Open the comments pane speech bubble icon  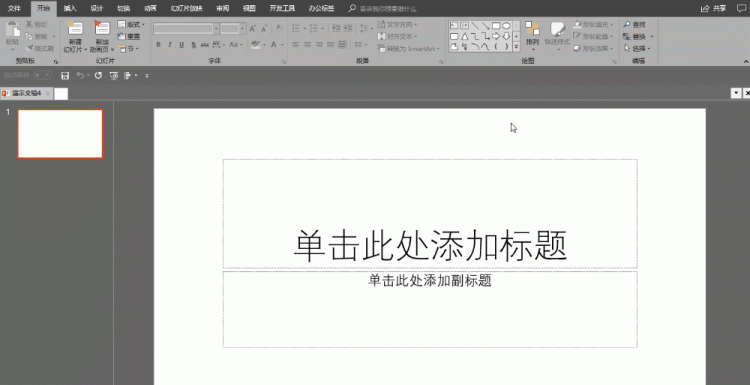(741, 8)
